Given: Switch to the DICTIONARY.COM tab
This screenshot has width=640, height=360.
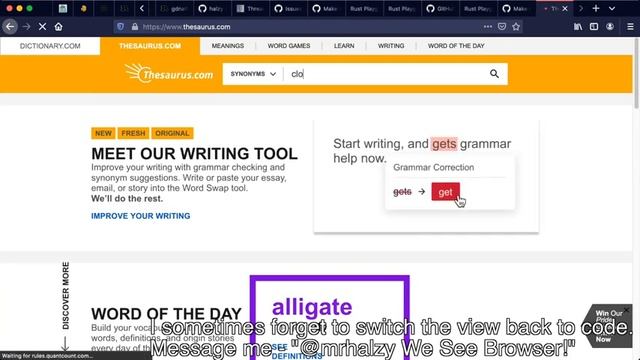Looking at the screenshot, I should coord(50,46).
